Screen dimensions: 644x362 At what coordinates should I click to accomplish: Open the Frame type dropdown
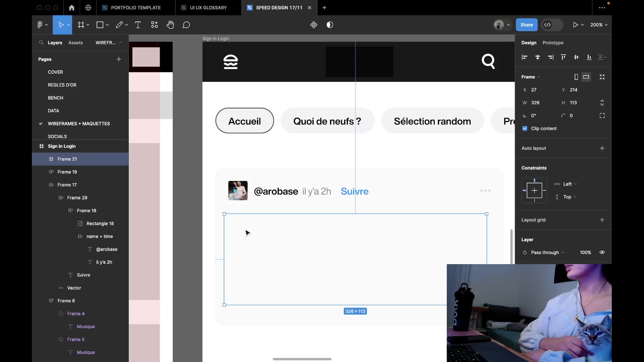pos(531,77)
